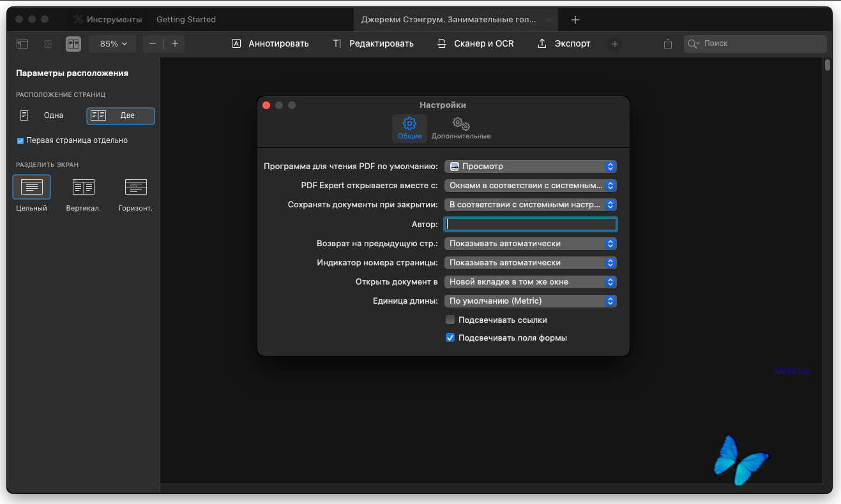
Task: Switch to the Getting Started tab
Action: (x=186, y=20)
